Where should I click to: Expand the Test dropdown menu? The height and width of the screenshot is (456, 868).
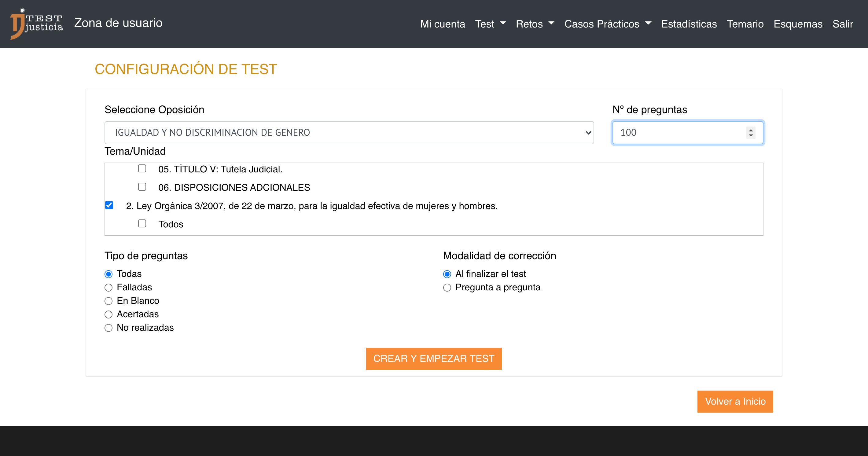[x=490, y=24]
